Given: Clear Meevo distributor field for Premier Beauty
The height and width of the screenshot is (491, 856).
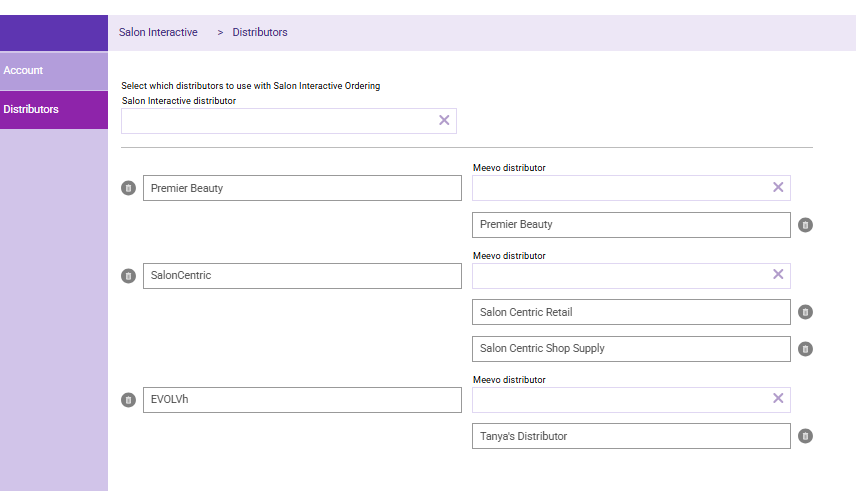Looking at the screenshot, I should (x=778, y=188).
